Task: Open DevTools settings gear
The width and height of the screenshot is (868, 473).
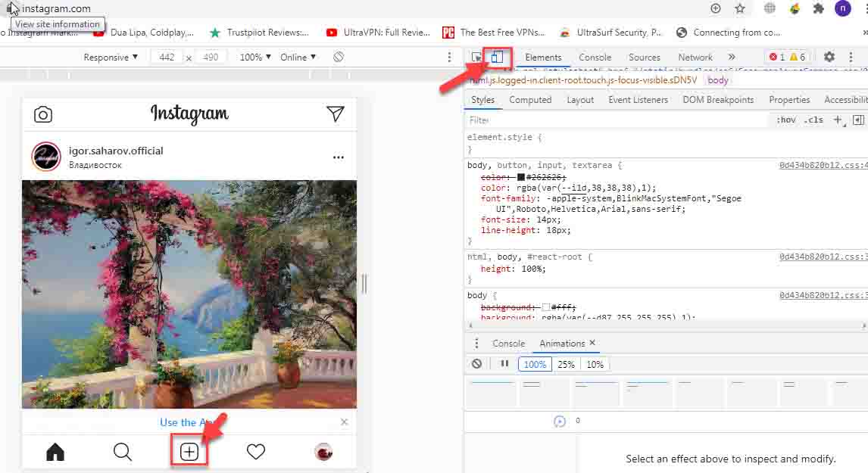Action: pos(829,57)
